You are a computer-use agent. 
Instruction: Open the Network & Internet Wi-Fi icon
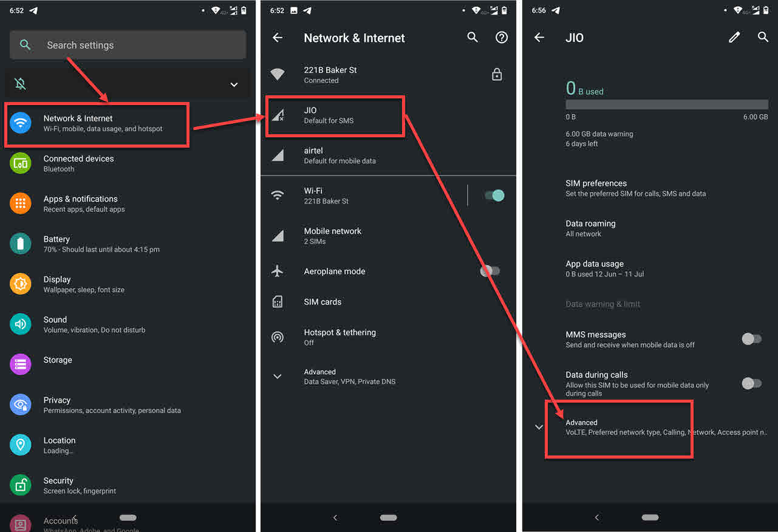click(x=21, y=123)
